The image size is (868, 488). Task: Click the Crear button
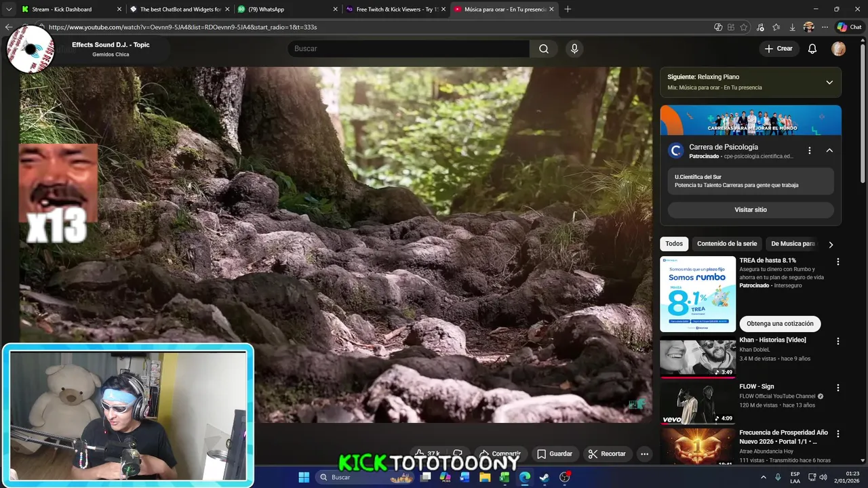tap(778, 49)
